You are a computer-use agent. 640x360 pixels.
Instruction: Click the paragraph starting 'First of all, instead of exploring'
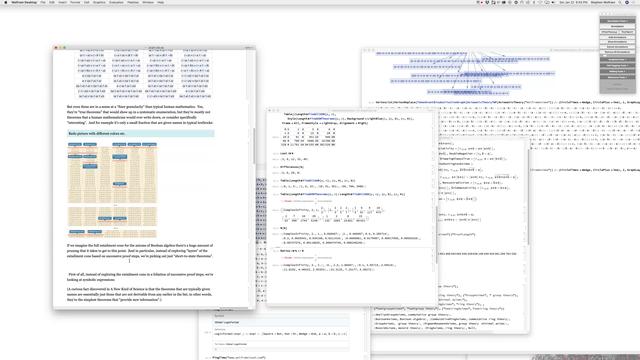[x=140, y=277]
